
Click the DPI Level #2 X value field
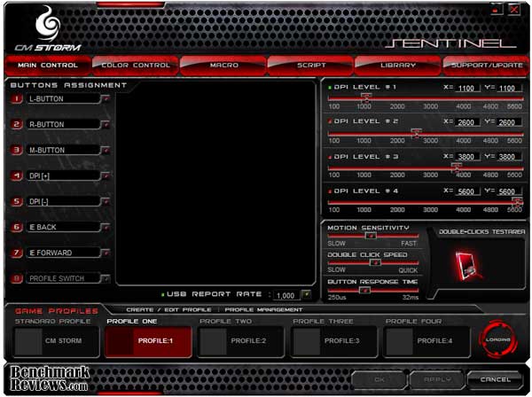pos(467,122)
